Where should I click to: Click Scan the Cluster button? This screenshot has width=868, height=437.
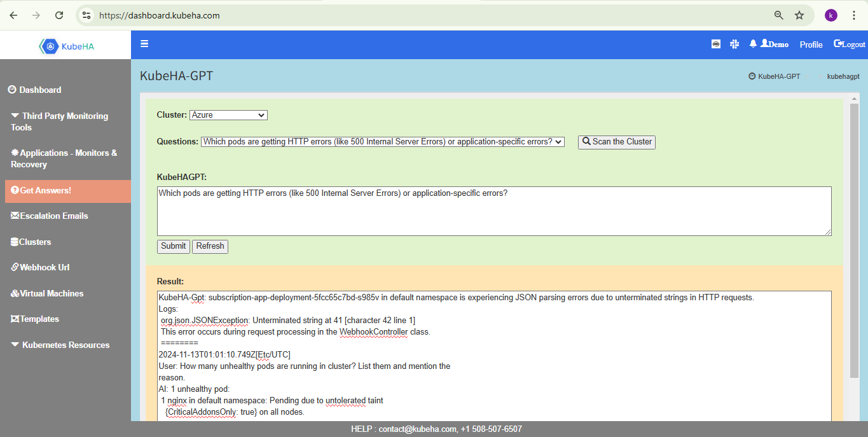pyautogui.click(x=617, y=142)
